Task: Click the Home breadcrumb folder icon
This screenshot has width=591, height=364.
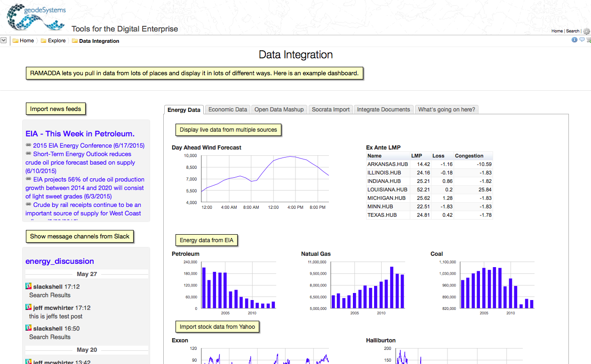Action: coord(16,41)
